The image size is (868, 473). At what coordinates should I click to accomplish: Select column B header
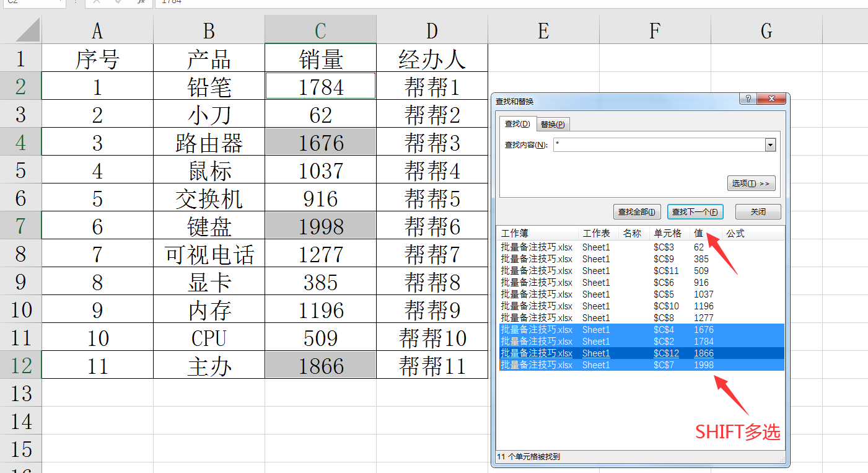click(x=209, y=30)
